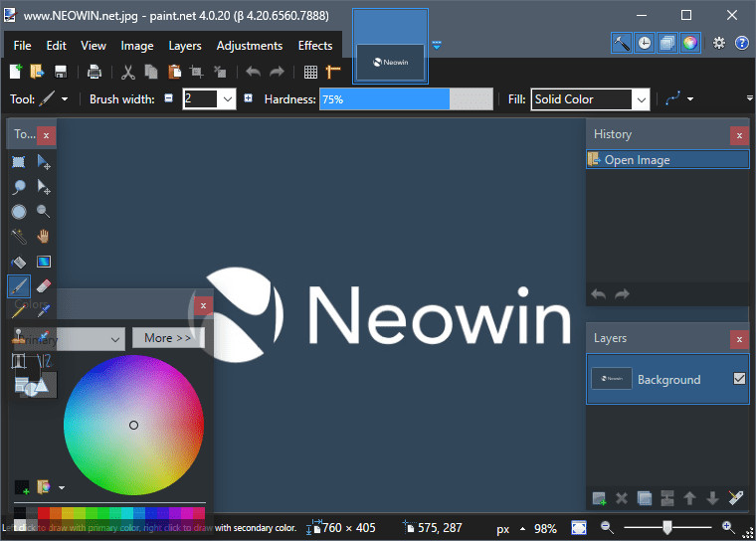
Task: Select the Pencil tool
Action: [18, 311]
